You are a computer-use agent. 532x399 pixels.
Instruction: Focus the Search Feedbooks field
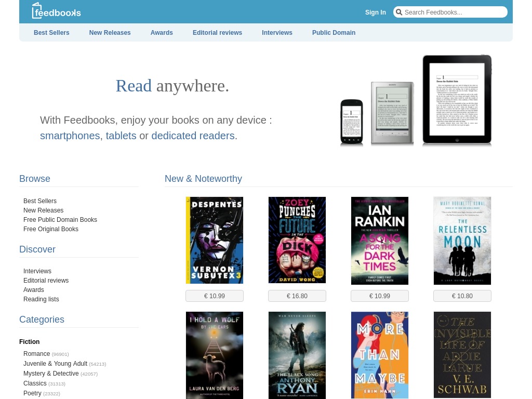click(x=450, y=12)
